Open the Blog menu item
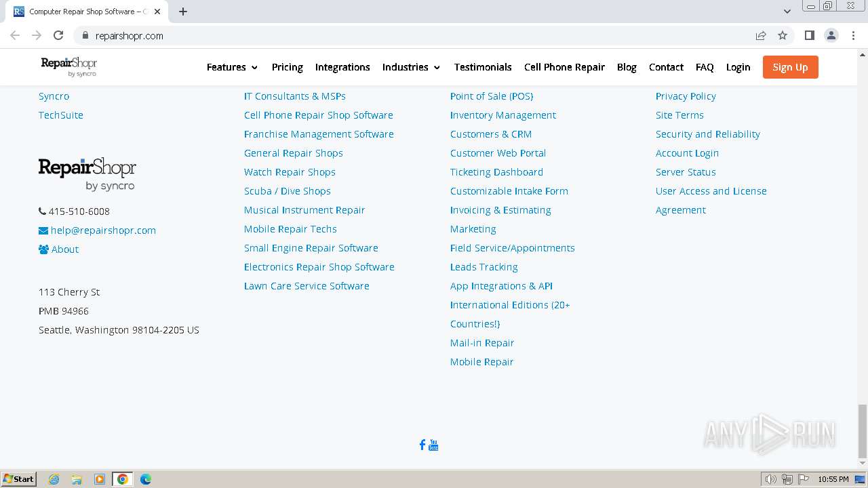 tap(627, 67)
